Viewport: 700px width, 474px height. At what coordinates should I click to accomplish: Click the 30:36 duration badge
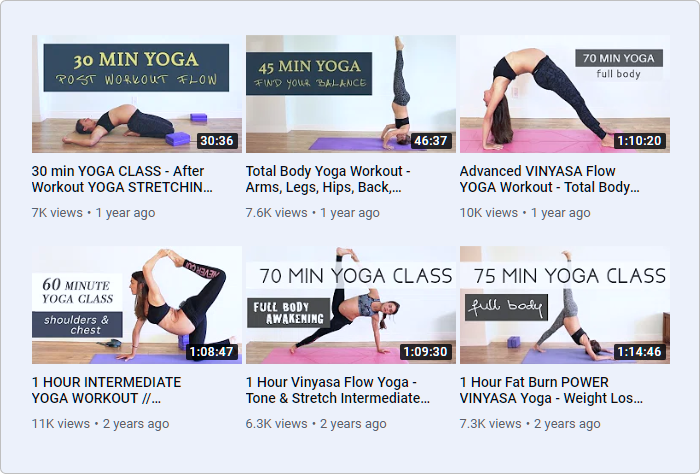tap(217, 141)
